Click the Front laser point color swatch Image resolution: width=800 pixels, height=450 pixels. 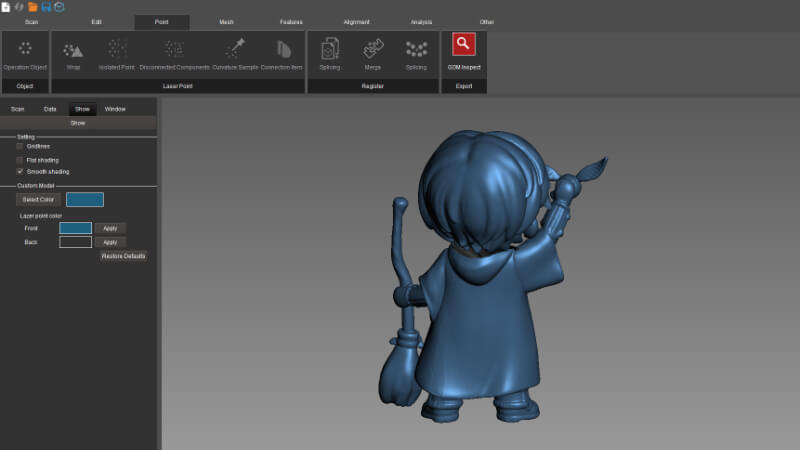[x=76, y=228]
